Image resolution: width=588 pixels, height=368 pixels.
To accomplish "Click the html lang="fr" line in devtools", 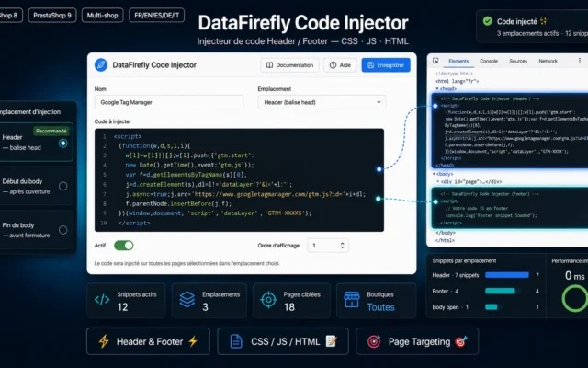I will click(x=458, y=81).
